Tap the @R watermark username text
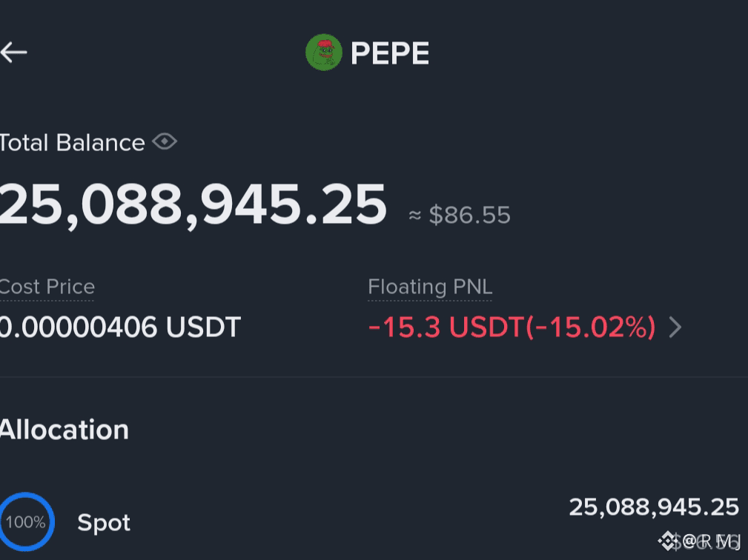 point(711,541)
